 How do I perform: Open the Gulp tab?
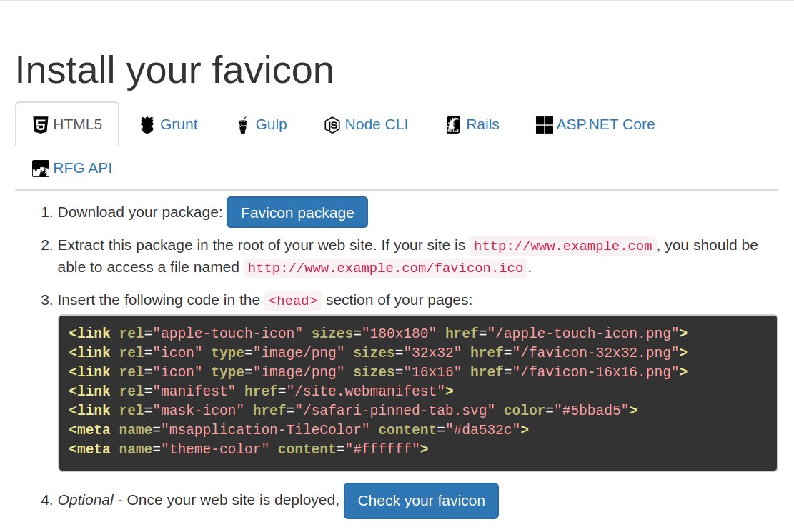(262, 124)
